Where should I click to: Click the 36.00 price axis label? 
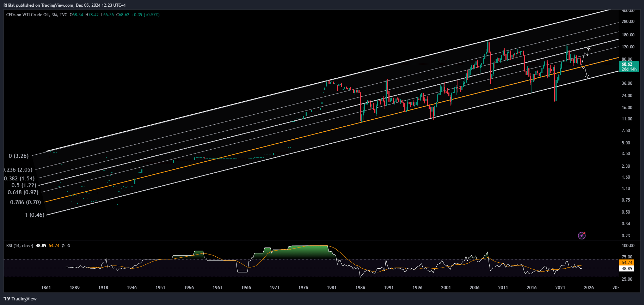tap(627, 83)
